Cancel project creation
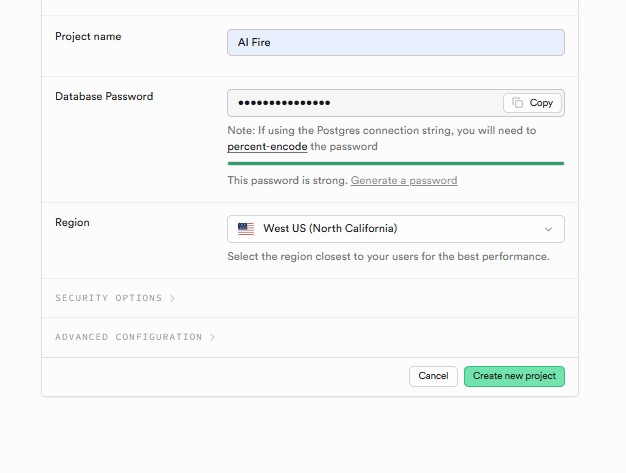Screen dimensions: 626x473 pos(433,376)
